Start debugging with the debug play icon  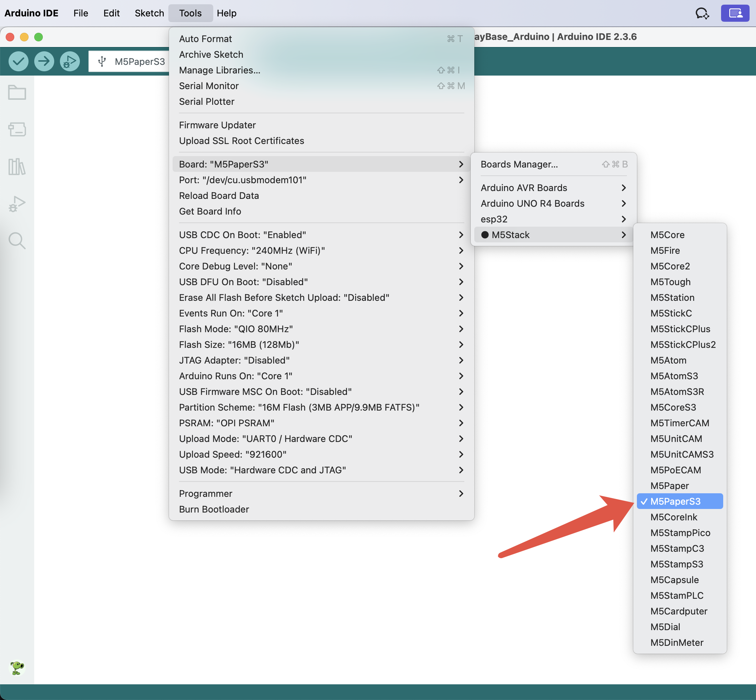70,61
